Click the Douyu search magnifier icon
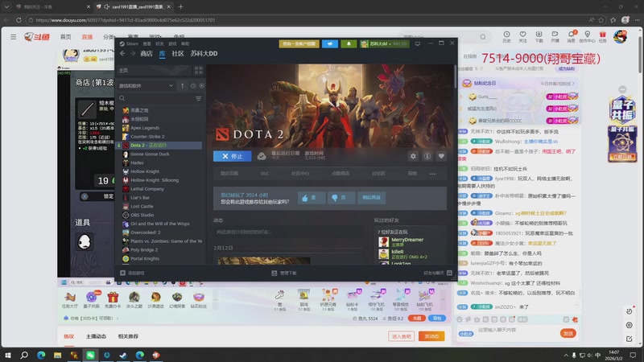This screenshot has width=644, height=362. (483, 37)
